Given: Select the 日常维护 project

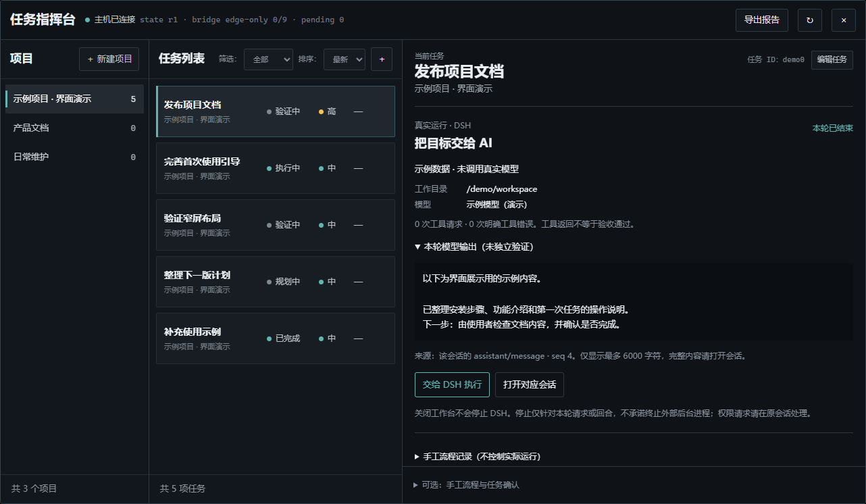Looking at the screenshot, I should click(74, 157).
